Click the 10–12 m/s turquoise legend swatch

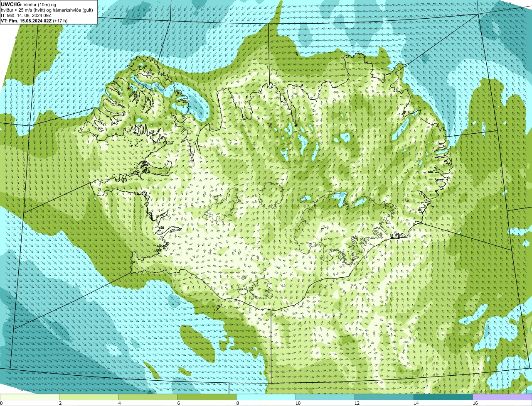click(x=325, y=397)
